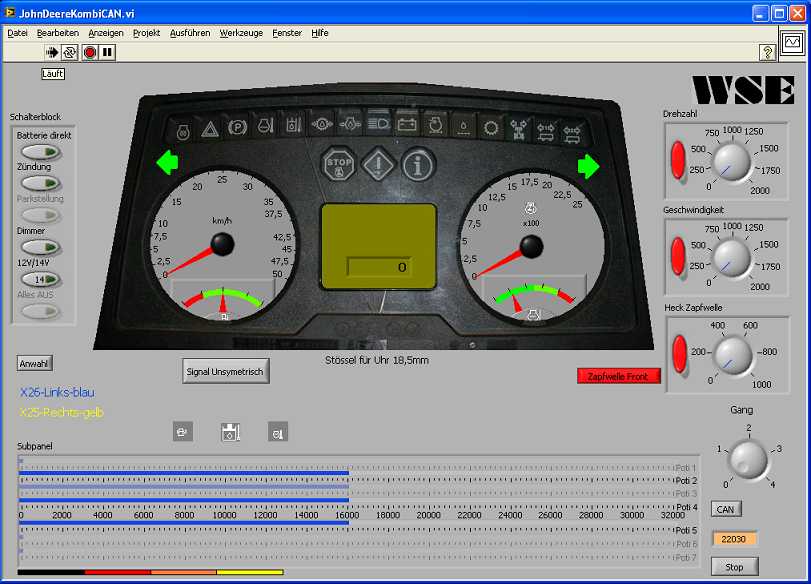Open the Projekt menu
Viewport: 811px width, 584px height.
tap(146, 33)
